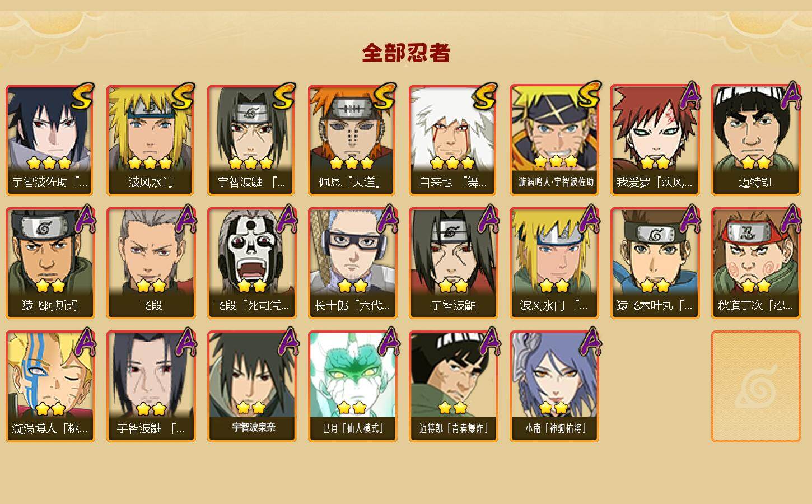Screen dimensions: 812x504
Task: Choose 迈特凯「青春爆炸」card
Action: tap(453, 386)
